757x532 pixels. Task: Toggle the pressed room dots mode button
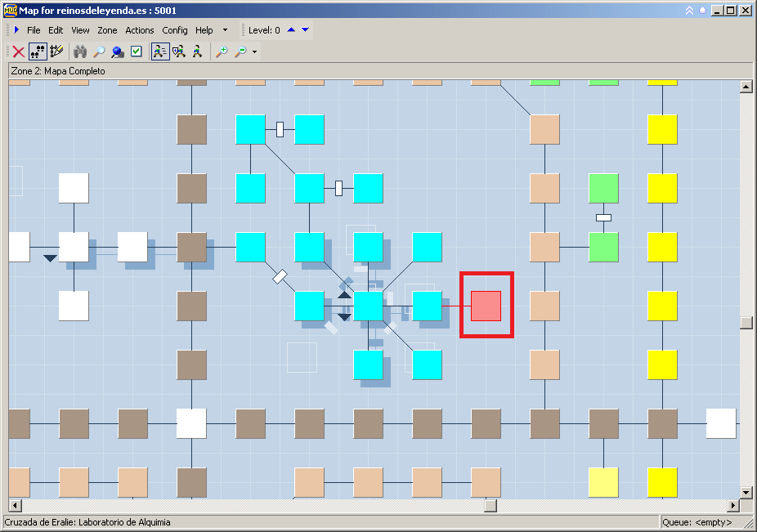point(38,51)
